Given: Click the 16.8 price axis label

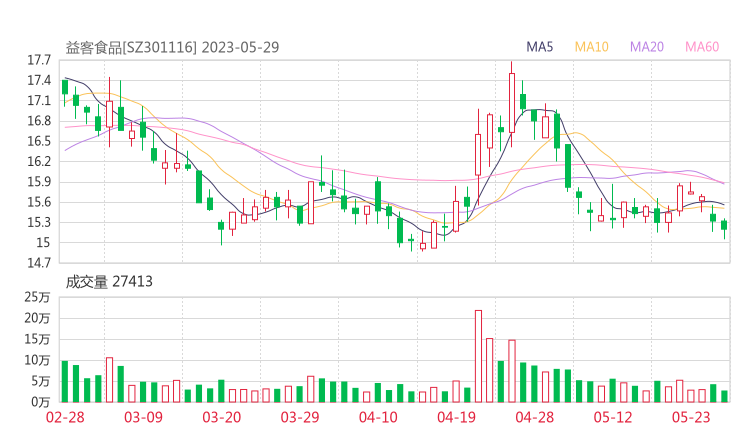Looking at the screenshot, I should click(x=39, y=121).
